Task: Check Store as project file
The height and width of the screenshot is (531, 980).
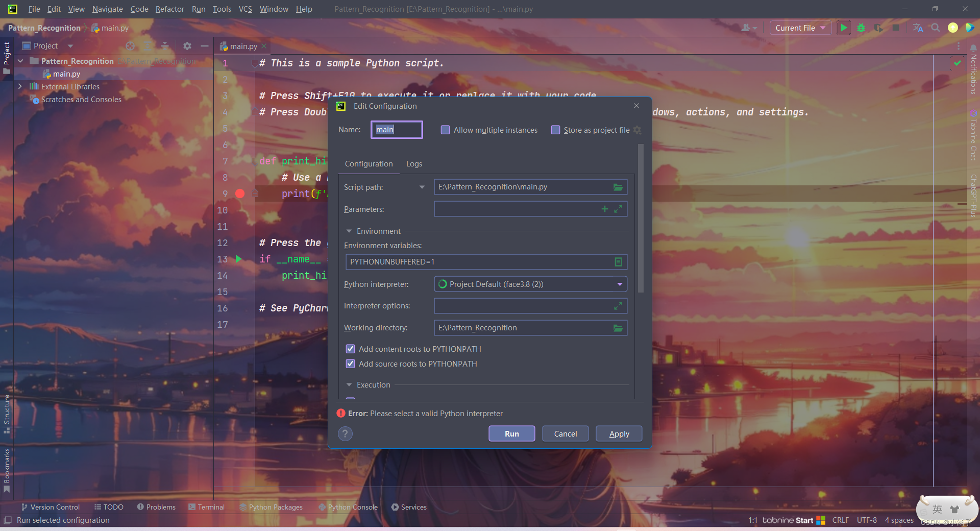Action: click(x=555, y=130)
